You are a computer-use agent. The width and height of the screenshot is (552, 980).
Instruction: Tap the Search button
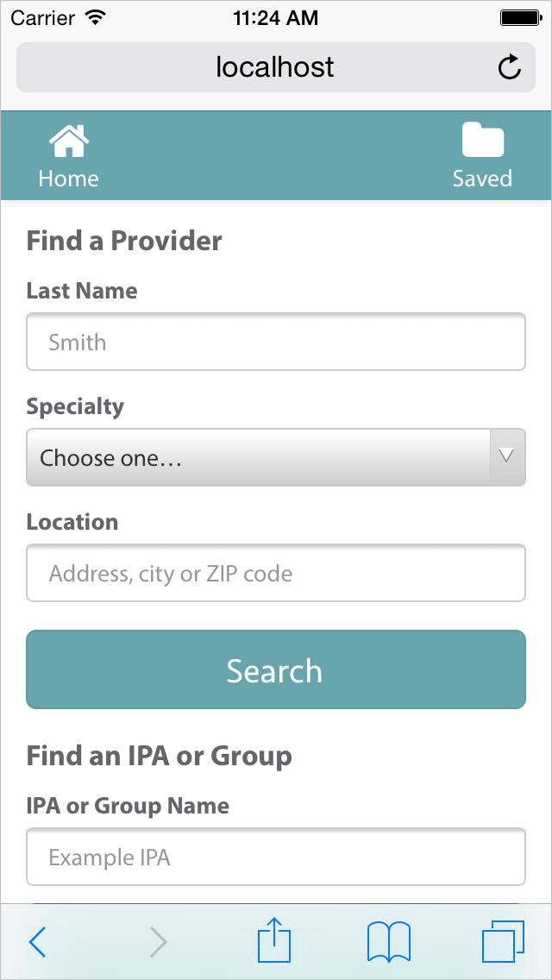click(x=275, y=669)
